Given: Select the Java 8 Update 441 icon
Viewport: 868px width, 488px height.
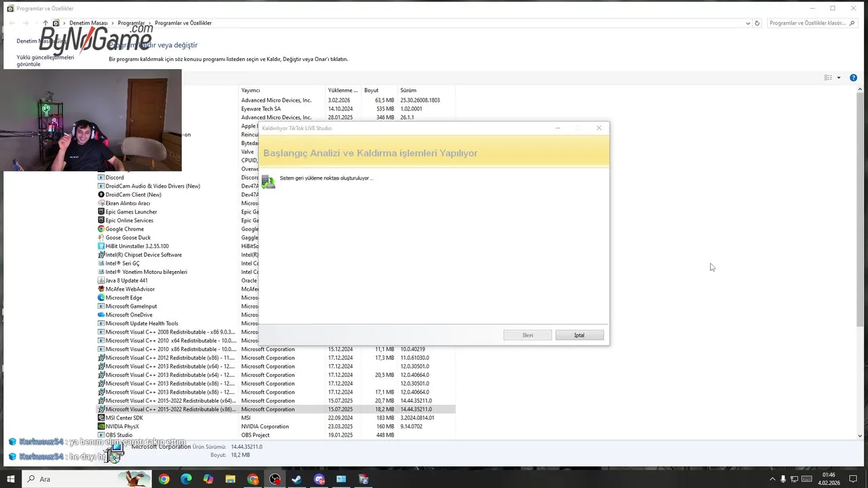Looking at the screenshot, I should coord(101,281).
